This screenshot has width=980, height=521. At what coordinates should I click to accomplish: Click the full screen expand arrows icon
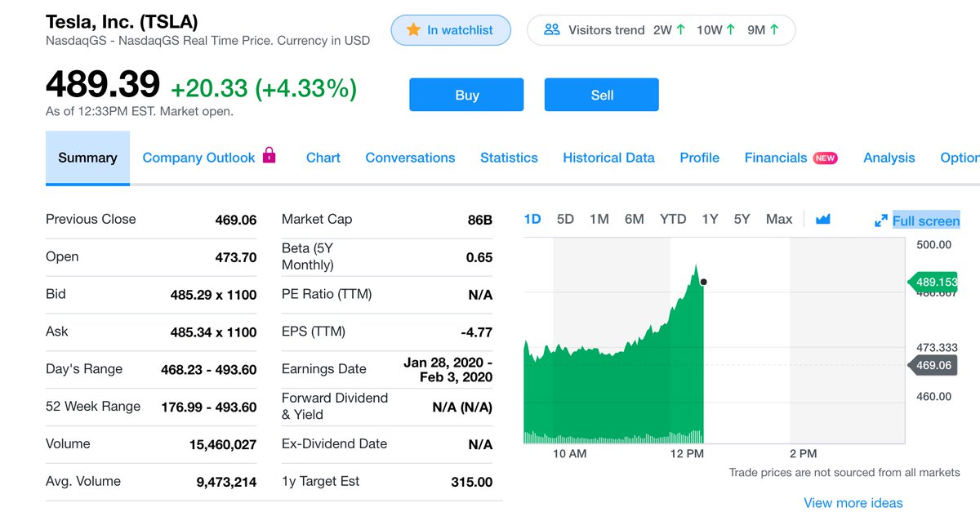point(880,220)
